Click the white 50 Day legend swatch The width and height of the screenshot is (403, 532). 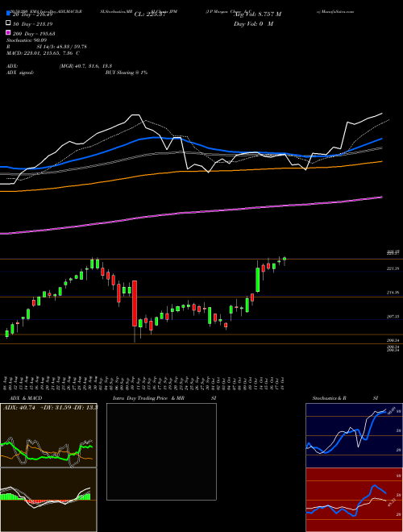[8, 23]
